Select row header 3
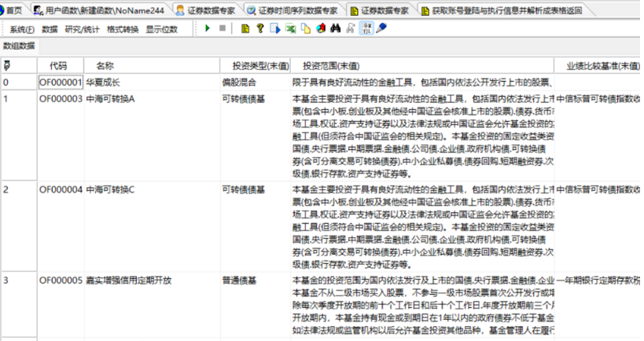The image size is (644, 341). 19,306
